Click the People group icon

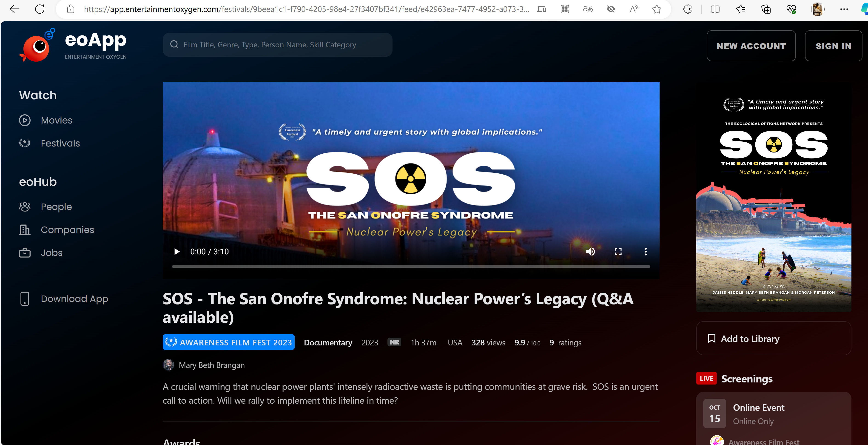(x=25, y=207)
